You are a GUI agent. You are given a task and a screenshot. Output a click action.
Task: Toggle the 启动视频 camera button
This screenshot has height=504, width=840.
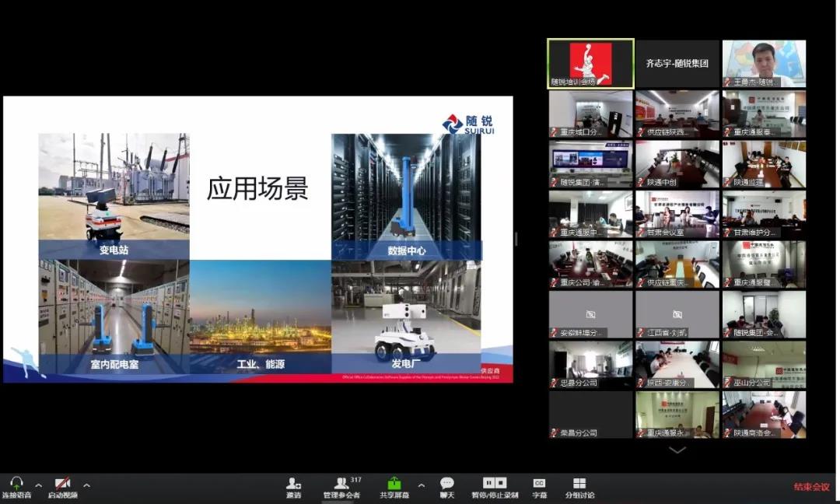pyautogui.click(x=62, y=483)
